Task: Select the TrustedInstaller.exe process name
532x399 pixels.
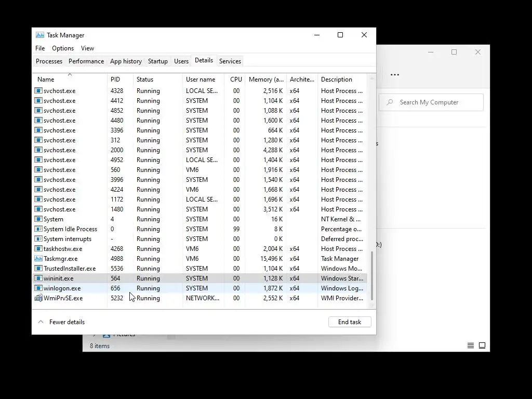Action: click(x=70, y=269)
